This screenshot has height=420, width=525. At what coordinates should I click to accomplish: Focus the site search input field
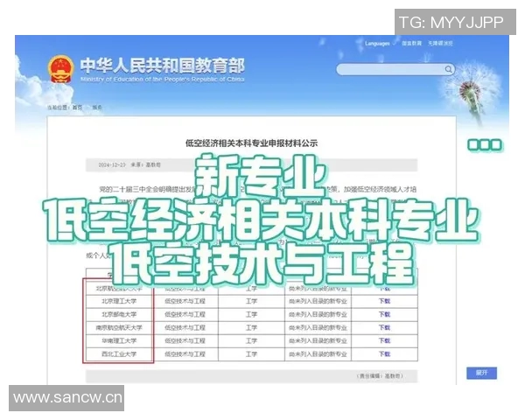pos(395,69)
